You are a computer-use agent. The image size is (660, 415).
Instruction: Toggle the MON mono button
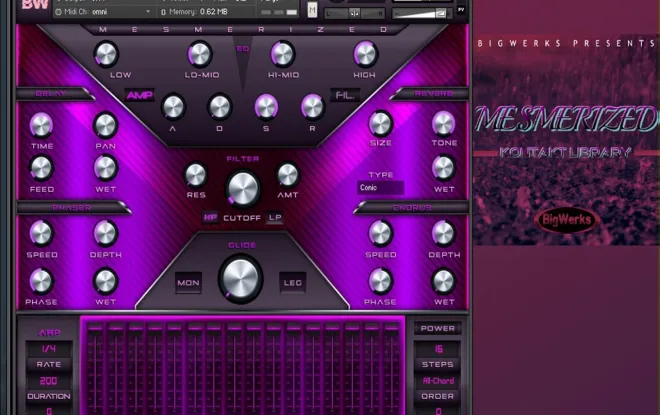[188, 283]
